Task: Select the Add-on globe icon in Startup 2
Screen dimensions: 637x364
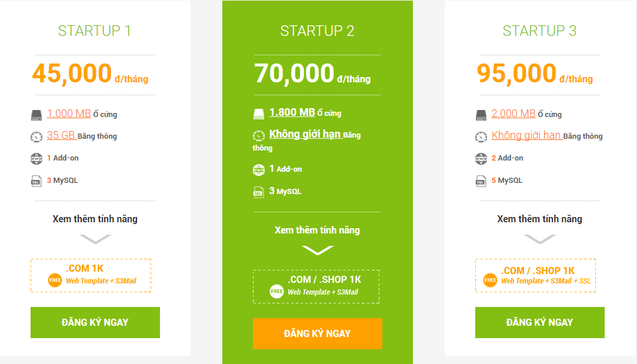Action: tap(258, 169)
